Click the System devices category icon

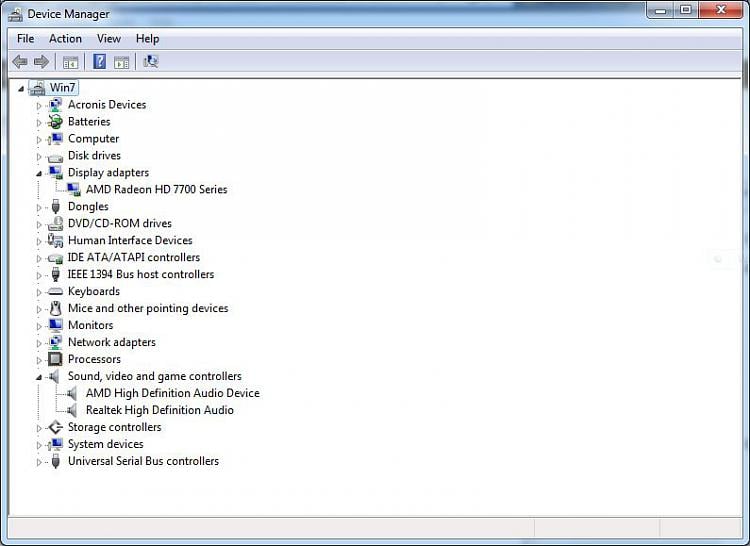pyautogui.click(x=55, y=444)
